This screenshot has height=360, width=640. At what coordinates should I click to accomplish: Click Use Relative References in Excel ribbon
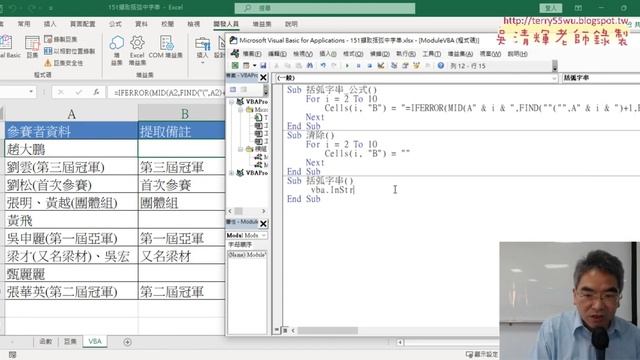tap(69, 51)
